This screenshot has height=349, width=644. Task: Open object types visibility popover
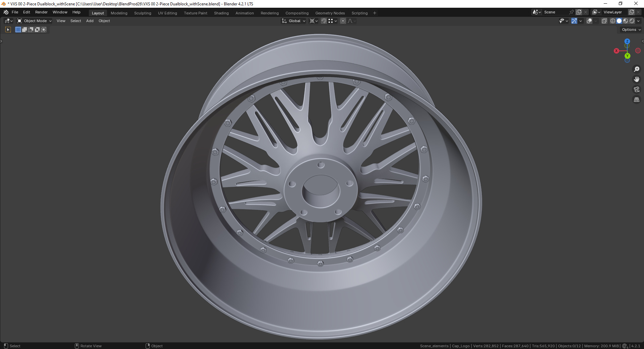[563, 21]
